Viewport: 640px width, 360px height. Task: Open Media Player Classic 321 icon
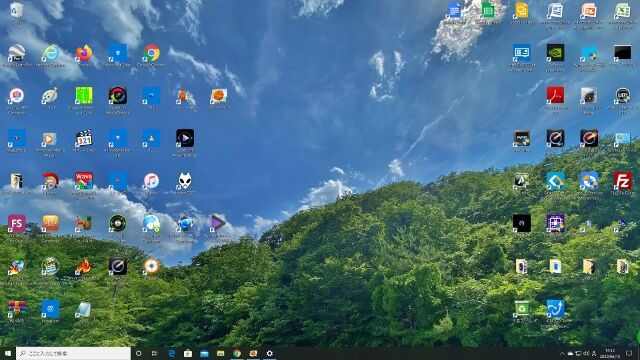click(84, 139)
